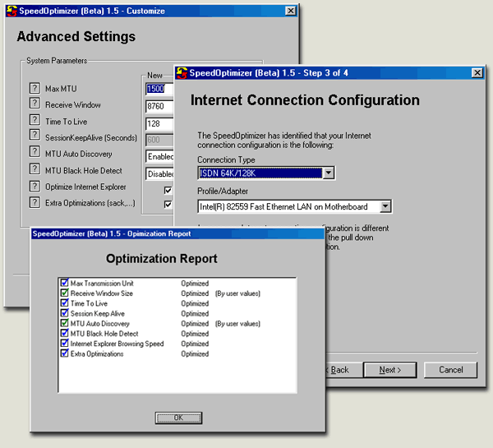Viewport: 493px width, 448px height.
Task: Click 'Max Transmission Unit' row text
Action: pos(102,283)
